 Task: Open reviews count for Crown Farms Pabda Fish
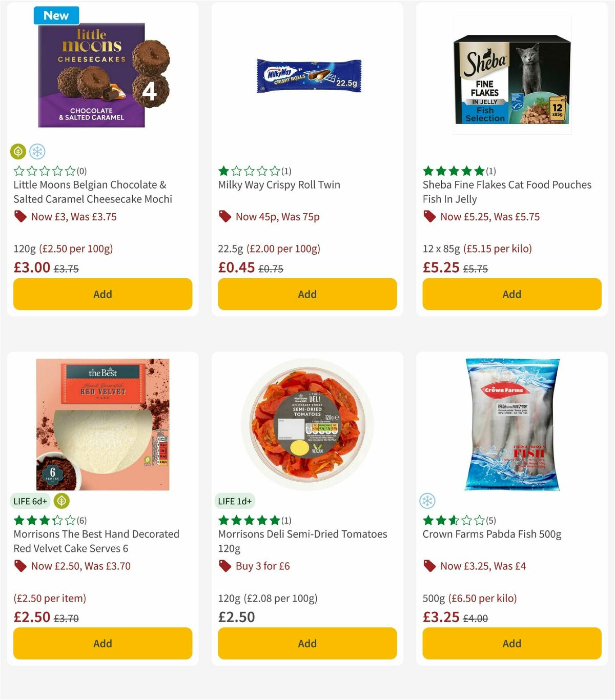coord(491,520)
